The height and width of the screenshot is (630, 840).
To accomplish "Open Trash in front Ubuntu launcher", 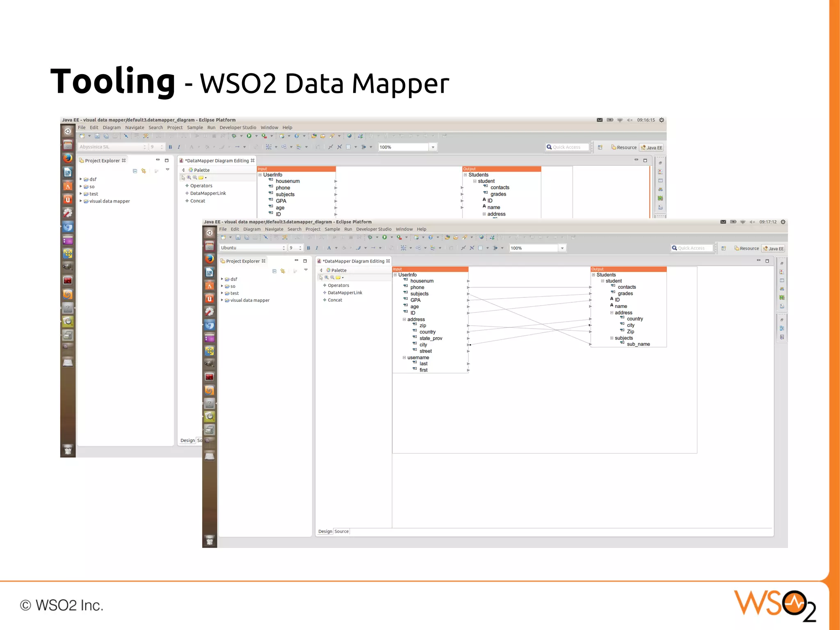I will (x=210, y=541).
